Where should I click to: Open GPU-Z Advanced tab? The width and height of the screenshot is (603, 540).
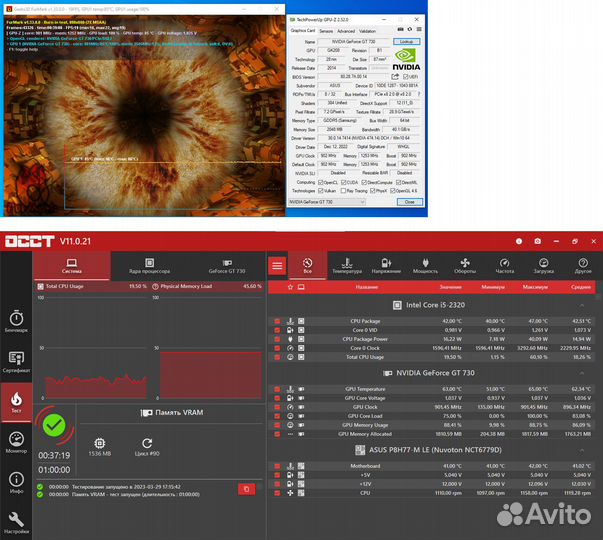(346, 31)
